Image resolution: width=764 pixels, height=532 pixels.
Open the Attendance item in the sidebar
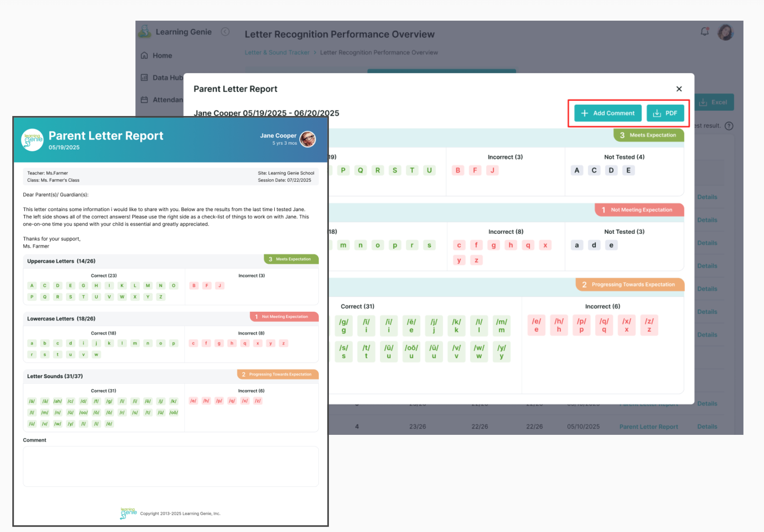[x=162, y=100]
